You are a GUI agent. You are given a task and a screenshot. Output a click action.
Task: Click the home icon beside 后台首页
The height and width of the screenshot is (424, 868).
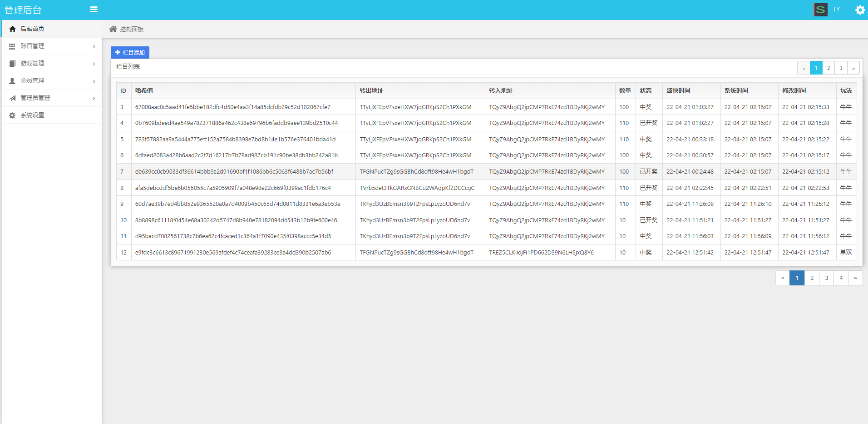pos(12,29)
